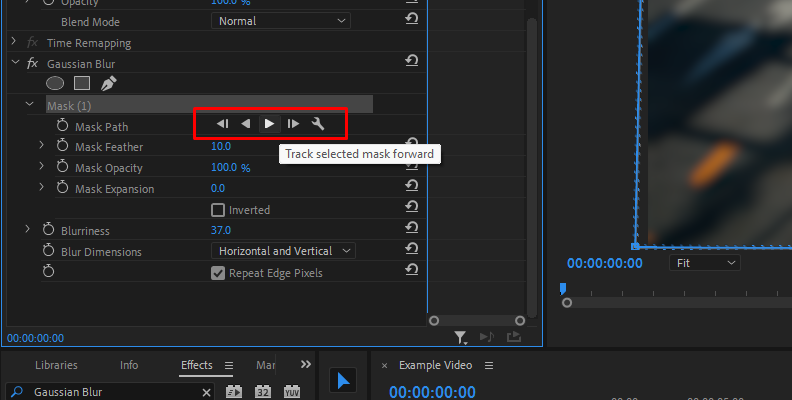792x400 pixels.
Task: Reset the Repeat Edge Pixels setting
Action: 412,270
